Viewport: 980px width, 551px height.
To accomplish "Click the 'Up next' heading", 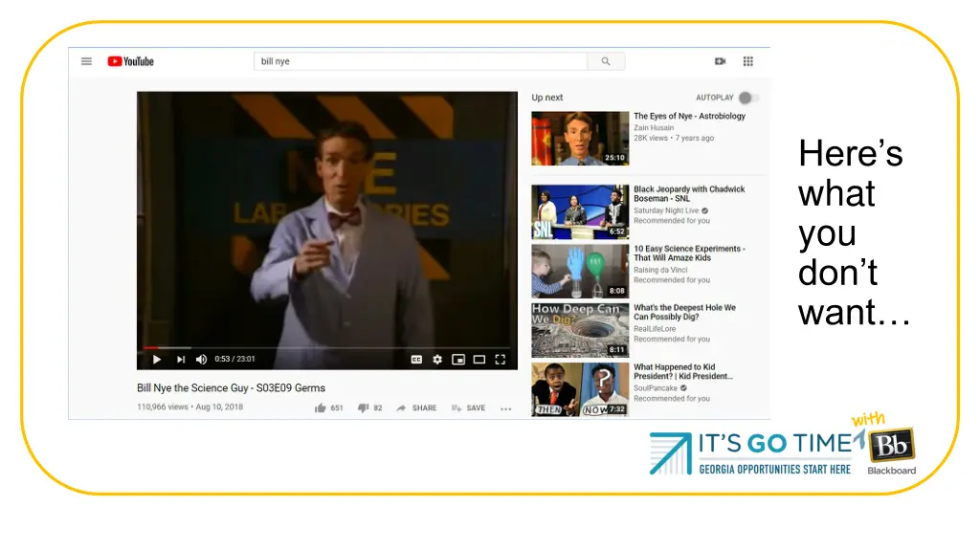I will click(546, 98).
